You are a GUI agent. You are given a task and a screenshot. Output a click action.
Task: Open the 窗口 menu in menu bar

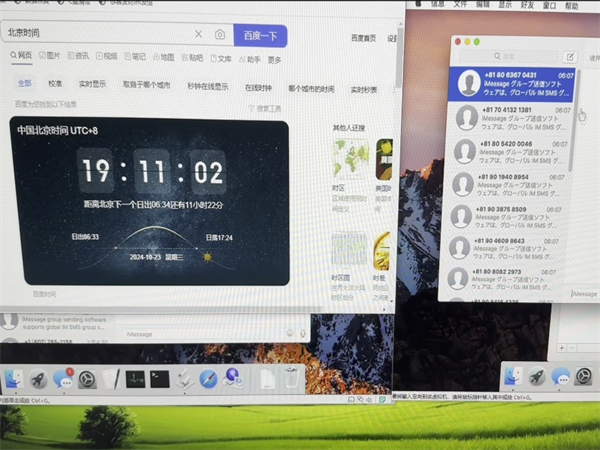[547, 5]
